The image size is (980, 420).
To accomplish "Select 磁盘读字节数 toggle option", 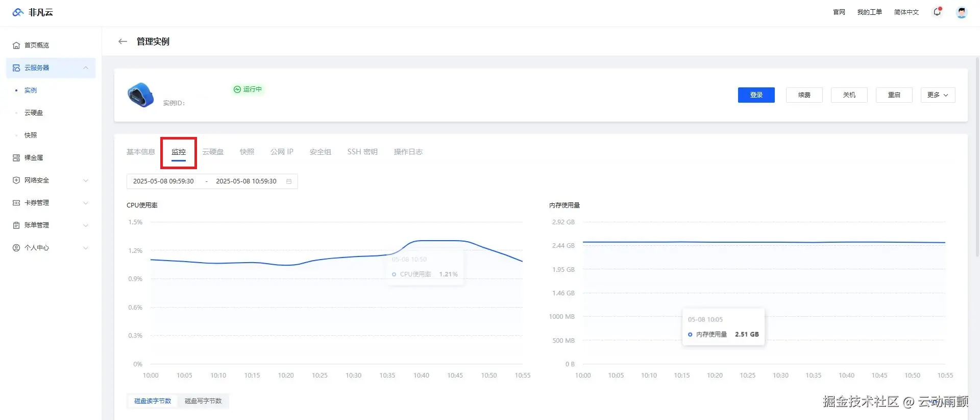I will [x=153, y=401].
